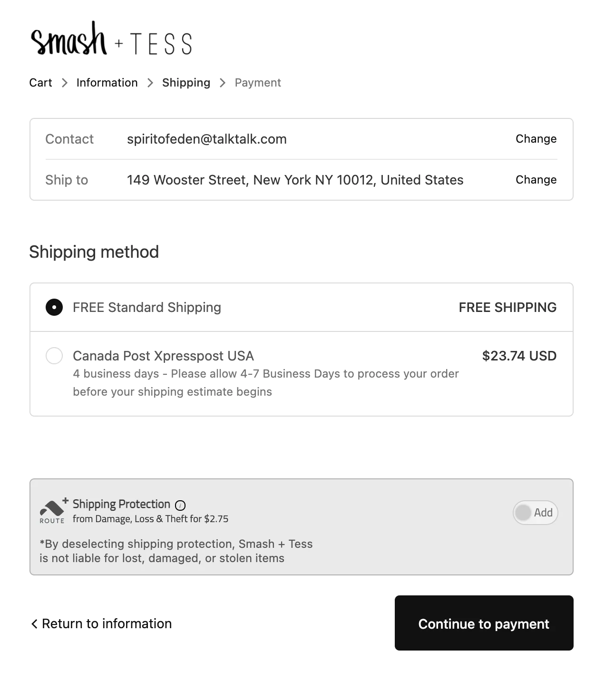Click the FREE SHIPPING price label
The width and height of the screenshot is (605, 700).
(507, 307)
